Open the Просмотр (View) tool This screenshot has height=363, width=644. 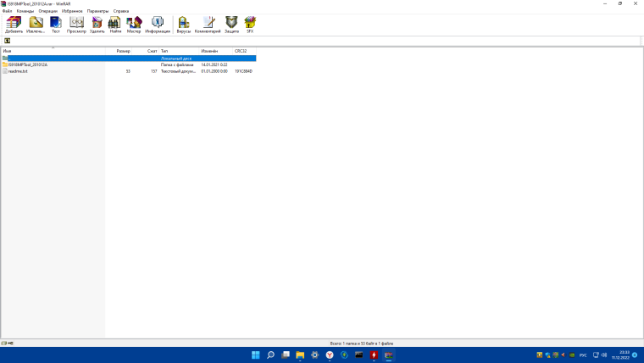[76, 24]
